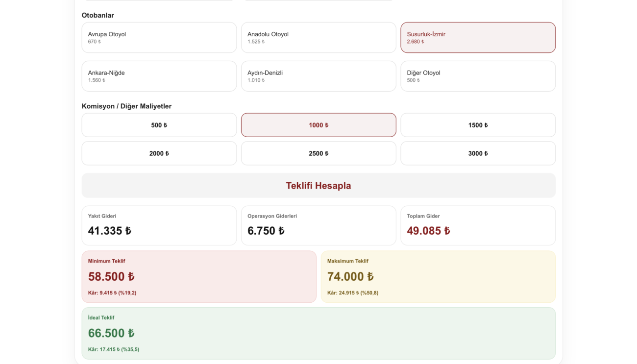Select 2000 ₺ commission cost

coord(159,153)
